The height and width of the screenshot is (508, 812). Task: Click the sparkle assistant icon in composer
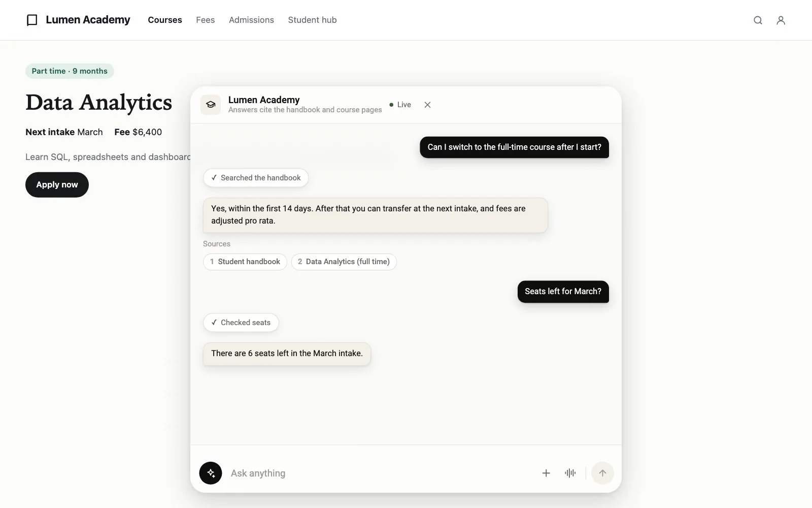tap(211, 473)
